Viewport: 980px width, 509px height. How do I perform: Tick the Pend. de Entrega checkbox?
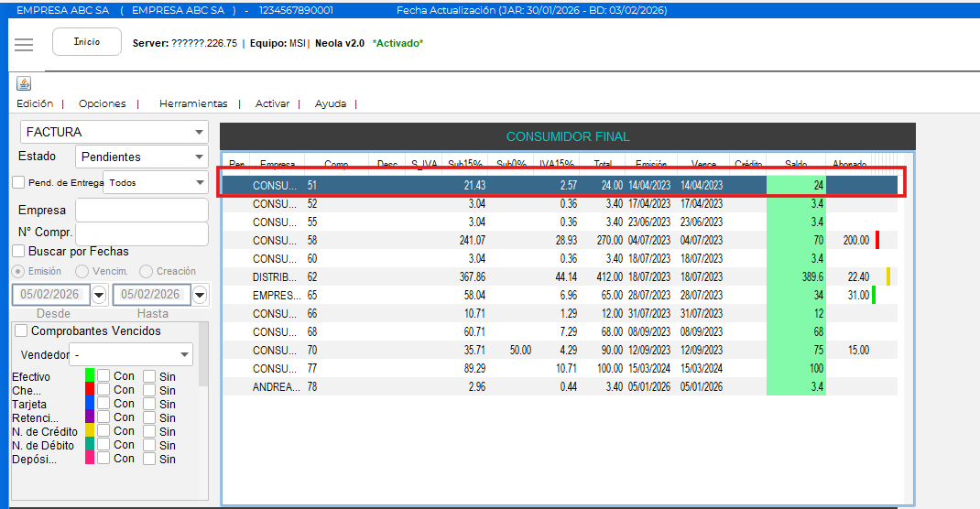point(18,183)
